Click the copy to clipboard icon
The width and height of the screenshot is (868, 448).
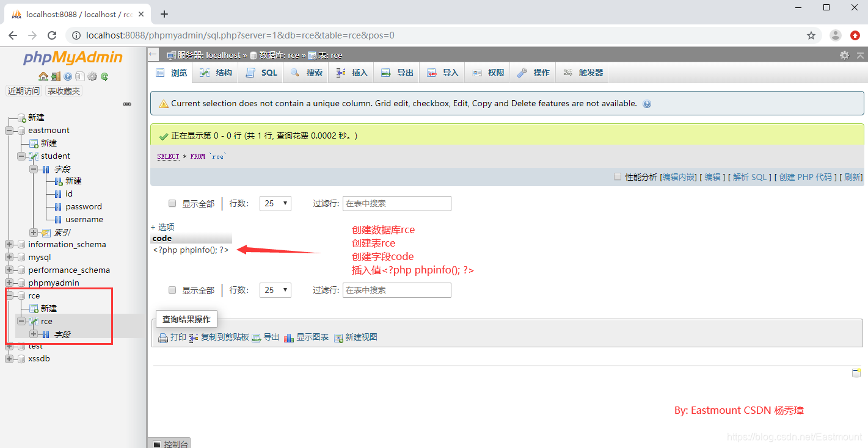coord(194,338)
